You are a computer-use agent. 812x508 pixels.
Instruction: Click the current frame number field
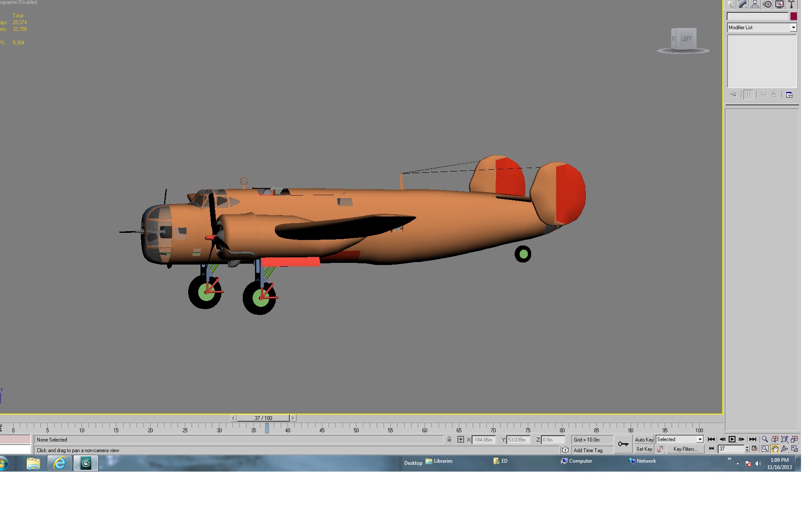point(731,449)
